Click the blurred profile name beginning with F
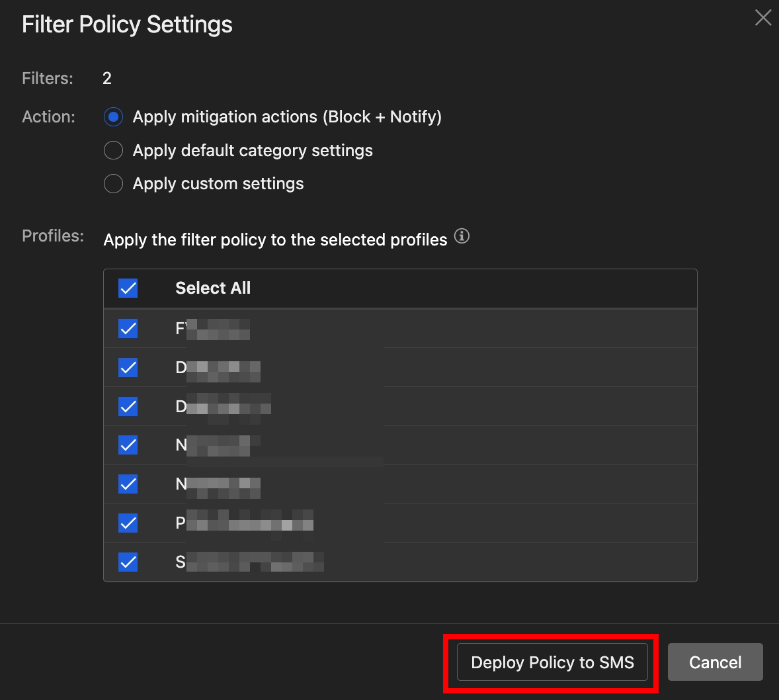Screen dimensions: 779x700 tap(212, 328)
